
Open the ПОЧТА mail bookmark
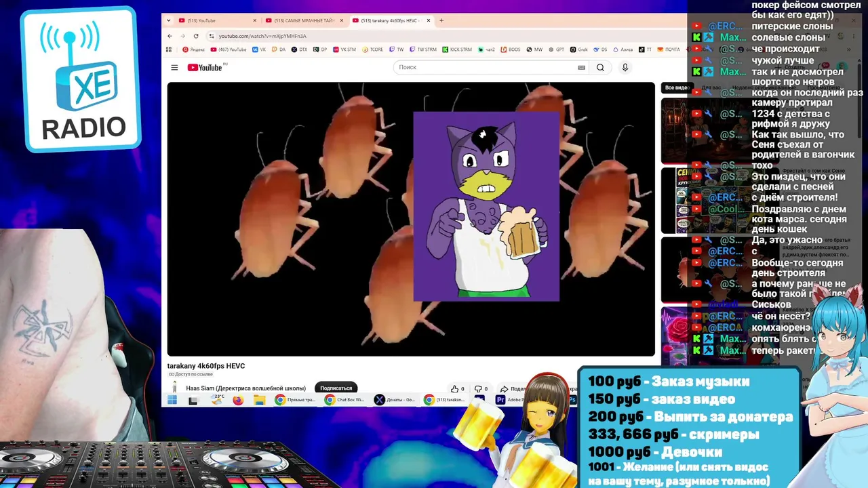click(x=669, y=49)
